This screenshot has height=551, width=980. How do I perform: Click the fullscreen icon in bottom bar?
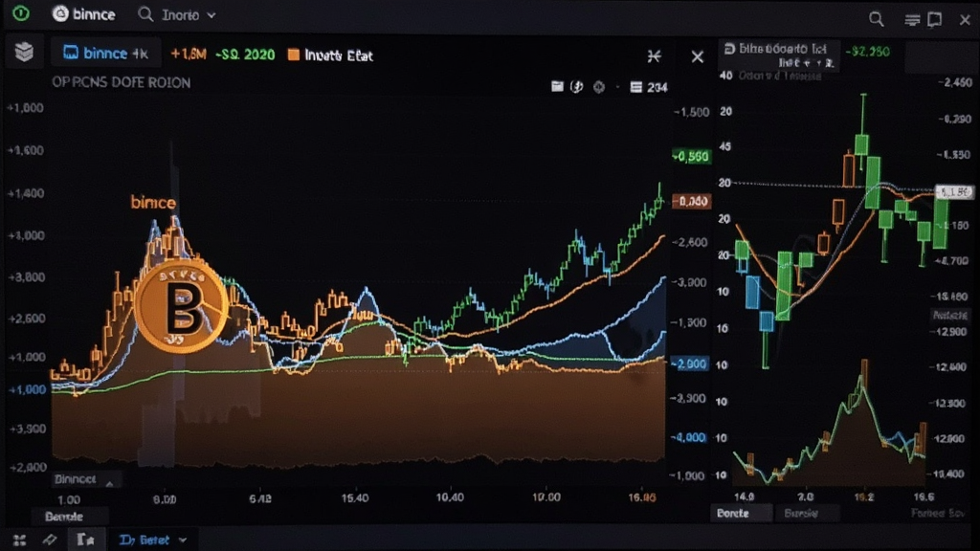pos(19,540)
